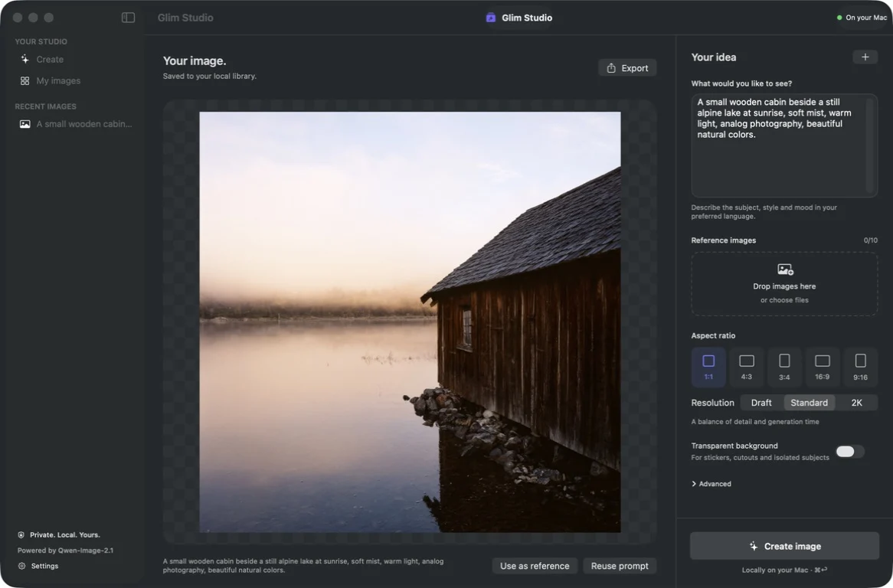
Task: Click the '0/10' reference image counter
Action: pyautogui.click(x=870, y=240)
